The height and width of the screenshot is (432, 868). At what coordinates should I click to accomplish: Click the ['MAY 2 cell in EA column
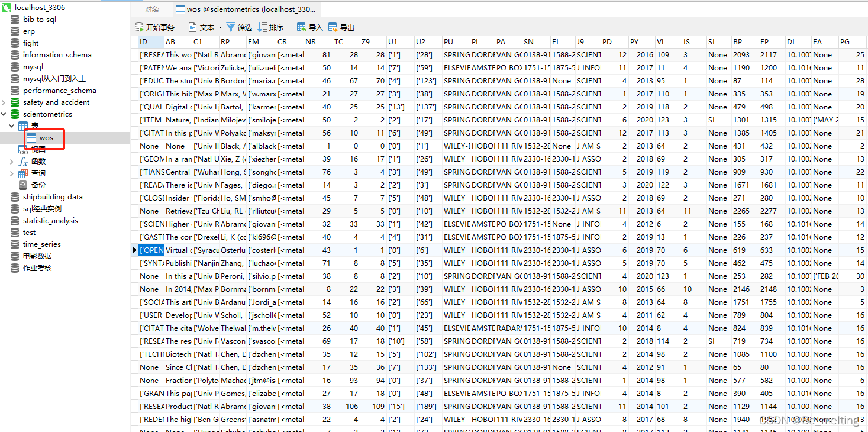[825, 120]
